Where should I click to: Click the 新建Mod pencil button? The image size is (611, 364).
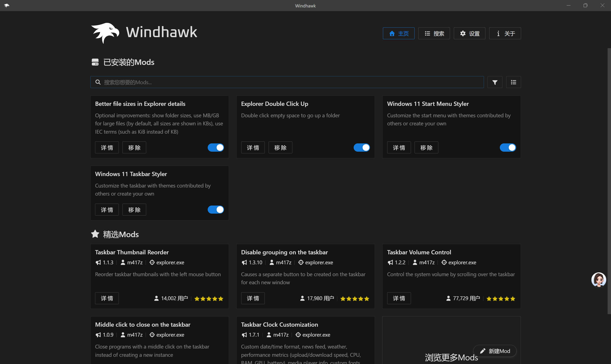pos(495,351)
